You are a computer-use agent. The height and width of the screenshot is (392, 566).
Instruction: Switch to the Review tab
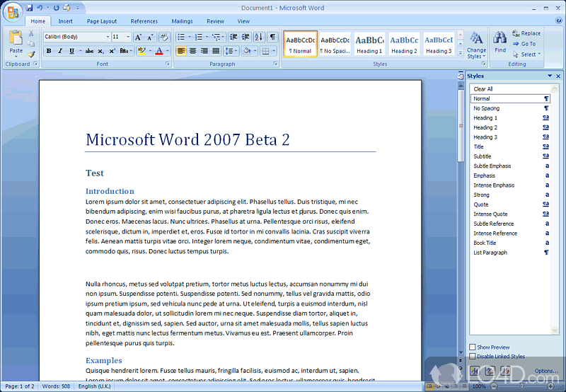[215, 21]
